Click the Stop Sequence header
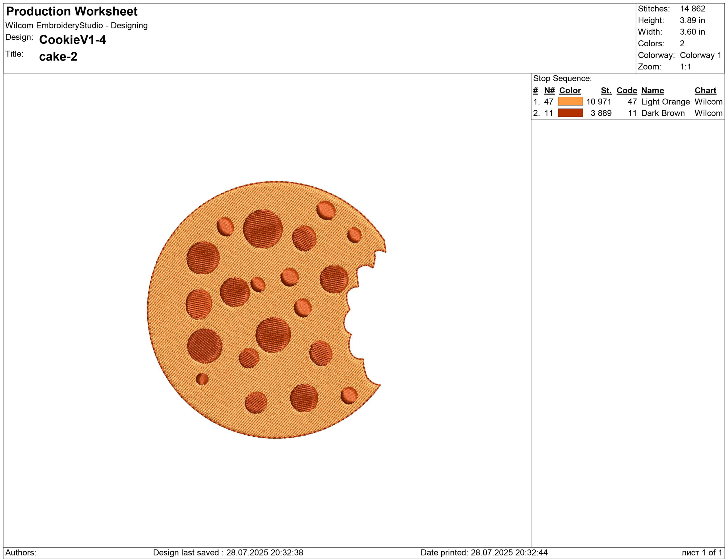Image resolution: width=728 pixels, height=560 pixels. click(562, 79)
